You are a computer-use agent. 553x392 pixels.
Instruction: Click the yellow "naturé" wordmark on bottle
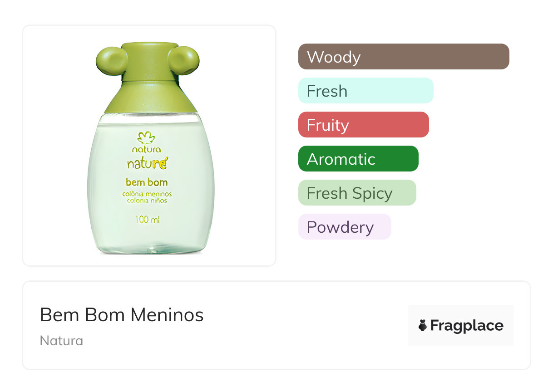tap(147, 163)
